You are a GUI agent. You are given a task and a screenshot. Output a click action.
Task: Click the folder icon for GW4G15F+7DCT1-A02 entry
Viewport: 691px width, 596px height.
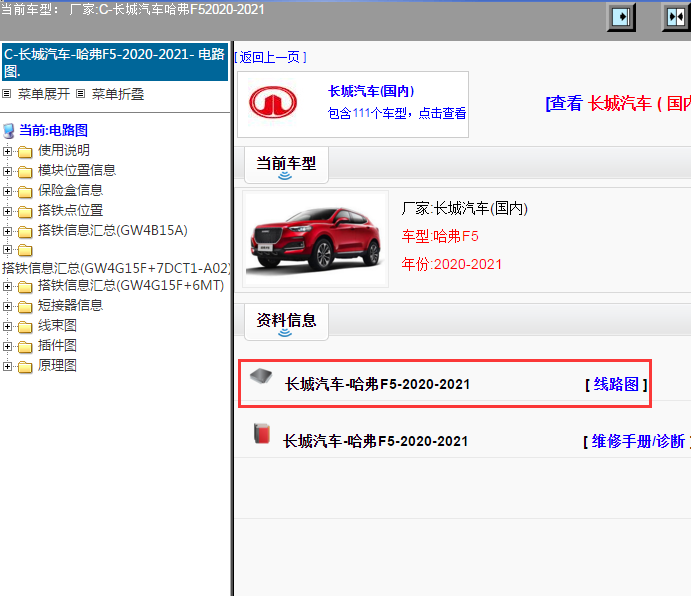25,250
